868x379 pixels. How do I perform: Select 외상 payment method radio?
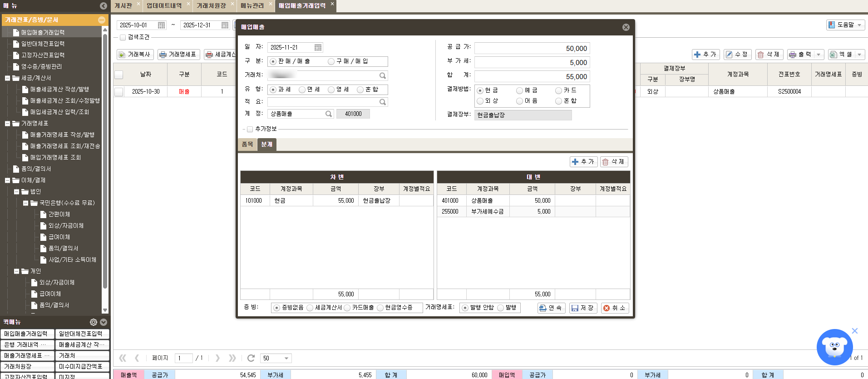tap(480, 101)
